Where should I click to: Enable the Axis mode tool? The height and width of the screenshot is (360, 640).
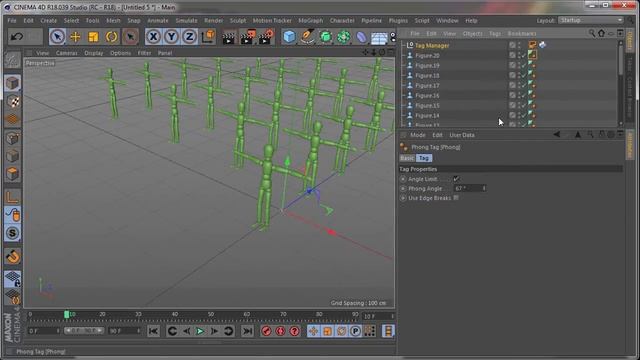point(12,197)
